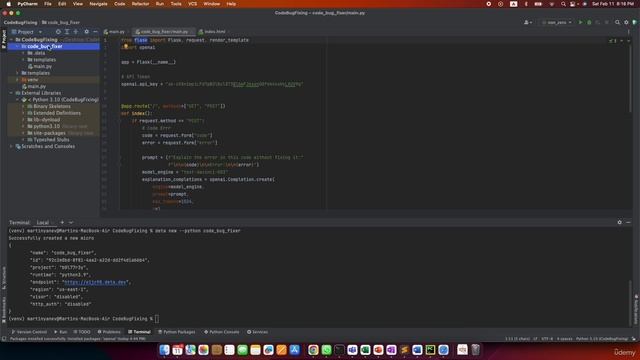Screen dimensions: 640x360
Task: Open Trash in the Dock
Action: pos(476,350)
